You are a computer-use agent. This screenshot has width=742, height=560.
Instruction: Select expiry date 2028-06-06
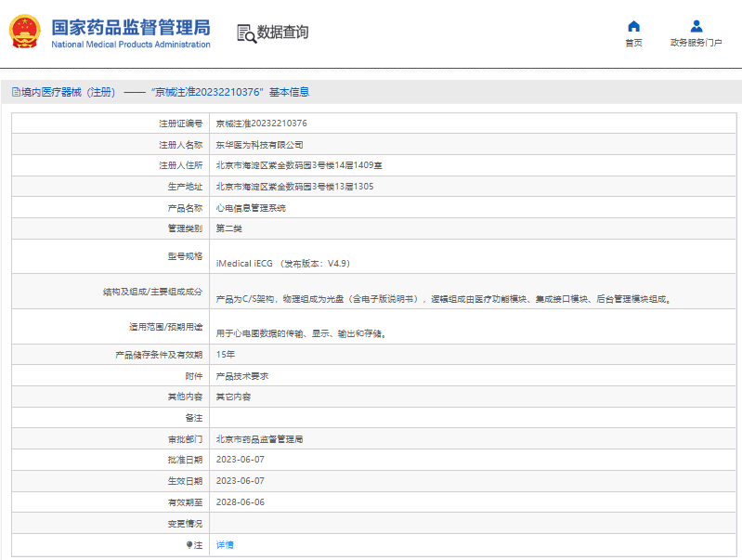(x=241, y=502)
